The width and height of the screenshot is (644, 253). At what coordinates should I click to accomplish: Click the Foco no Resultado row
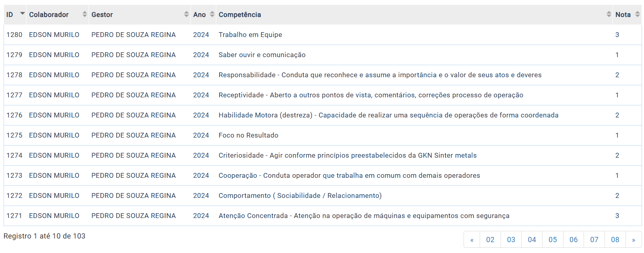(248, 136)
